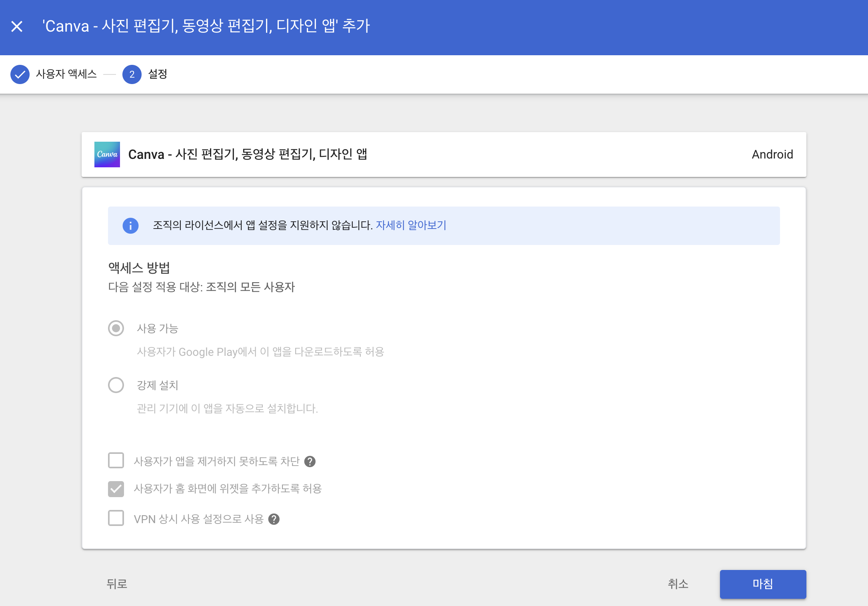This screenshot has width=868, height=606.
Task: Click the Android platform label
Action: (x=772, y=155)
